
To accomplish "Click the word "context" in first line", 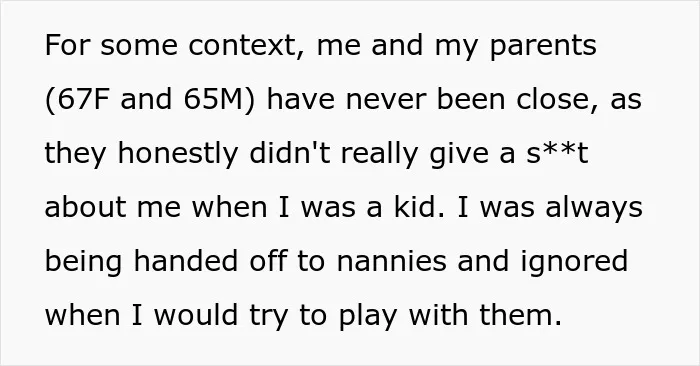I will click(242, 46).
